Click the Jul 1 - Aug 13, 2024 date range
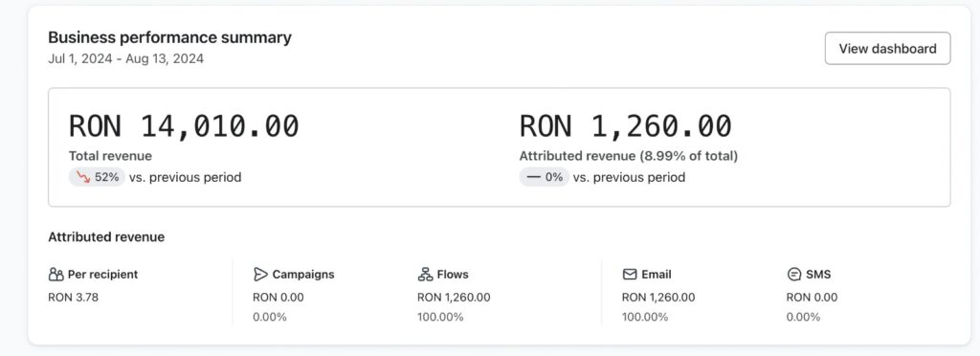980x356 pixels. pos(125,58)
